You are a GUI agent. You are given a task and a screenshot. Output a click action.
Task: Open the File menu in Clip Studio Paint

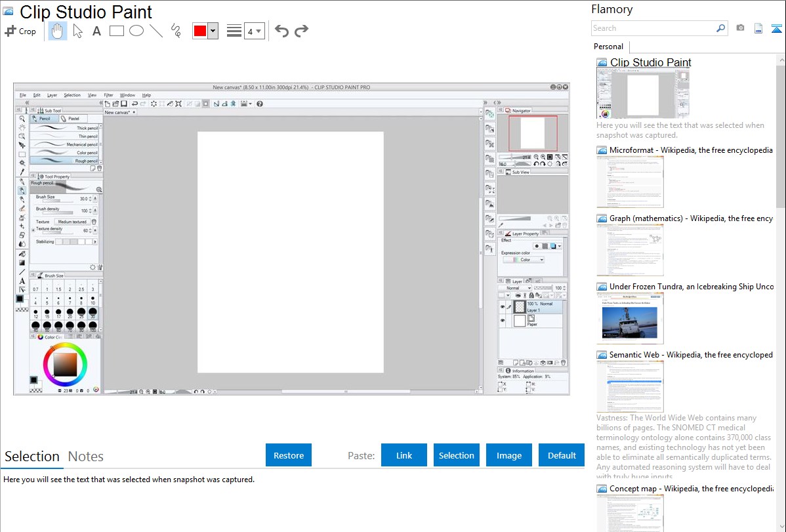pos(22,95)
